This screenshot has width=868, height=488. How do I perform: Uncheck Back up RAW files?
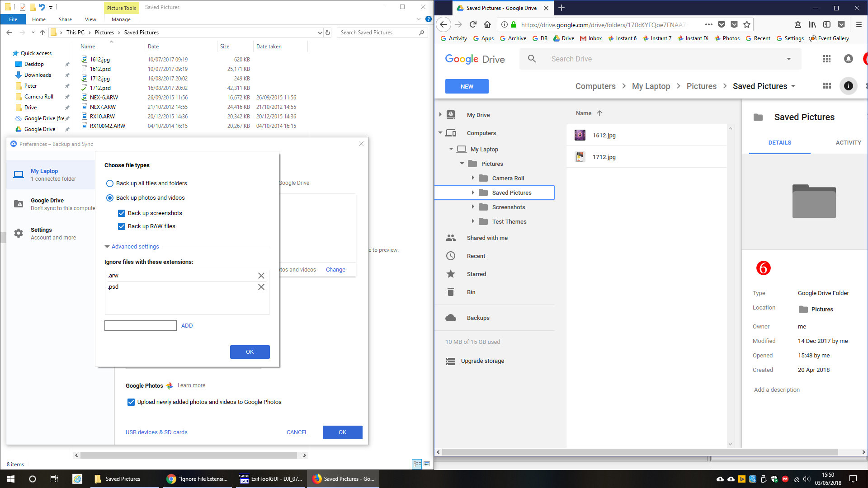[x=122, y=226]
